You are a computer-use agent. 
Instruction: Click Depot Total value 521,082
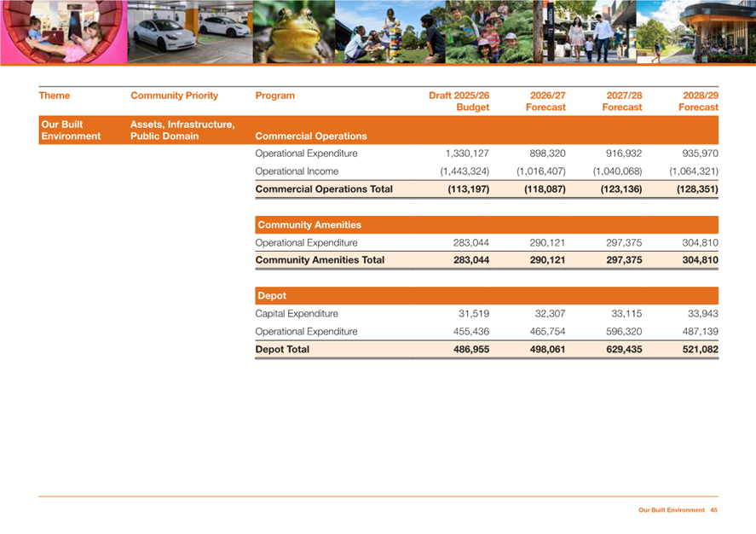700,349
